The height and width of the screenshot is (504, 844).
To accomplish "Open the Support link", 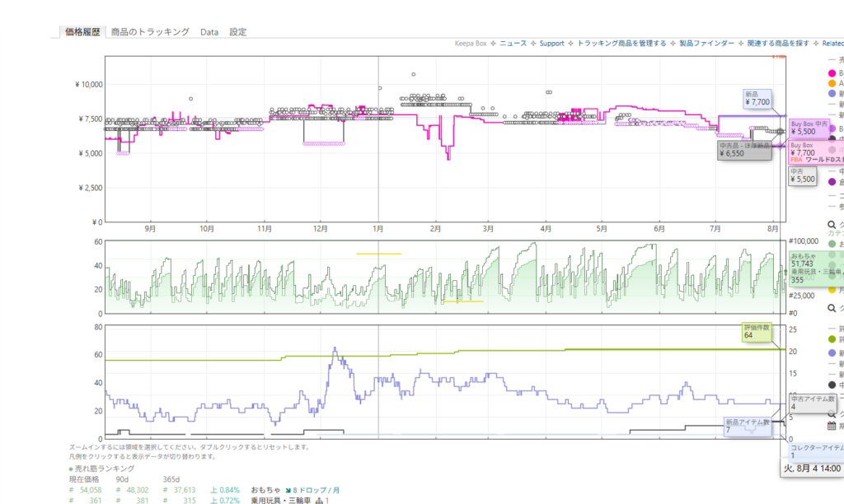I will click(551, 44).
